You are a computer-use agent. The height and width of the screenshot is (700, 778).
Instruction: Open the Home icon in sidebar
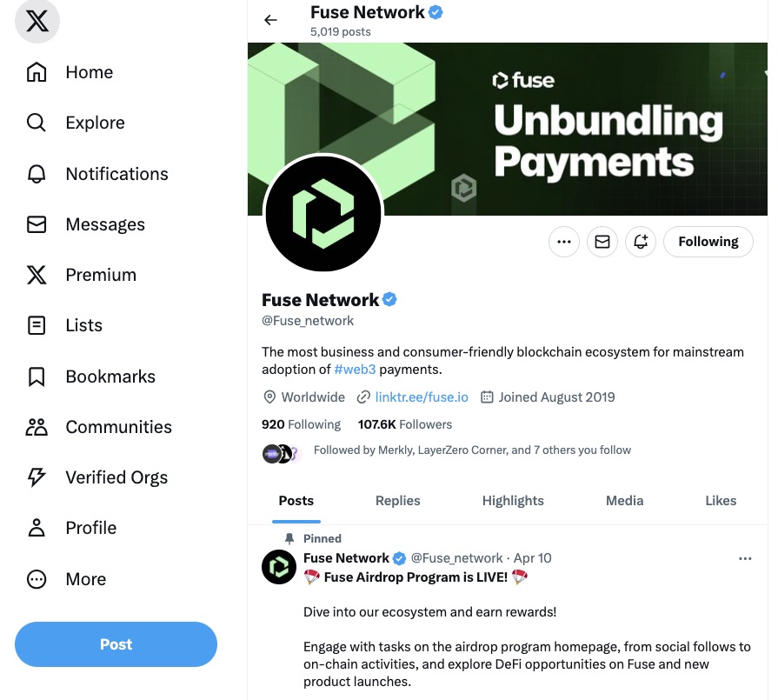click(x=37, y=72)
